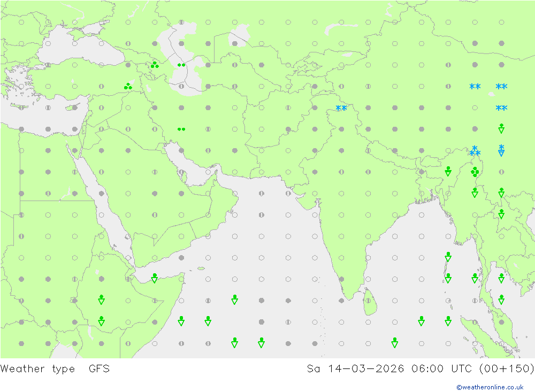Open the weatheronline.co.uk copyright link
The image size is (535, 392).
pyautogui.click(x=490, y=387)
